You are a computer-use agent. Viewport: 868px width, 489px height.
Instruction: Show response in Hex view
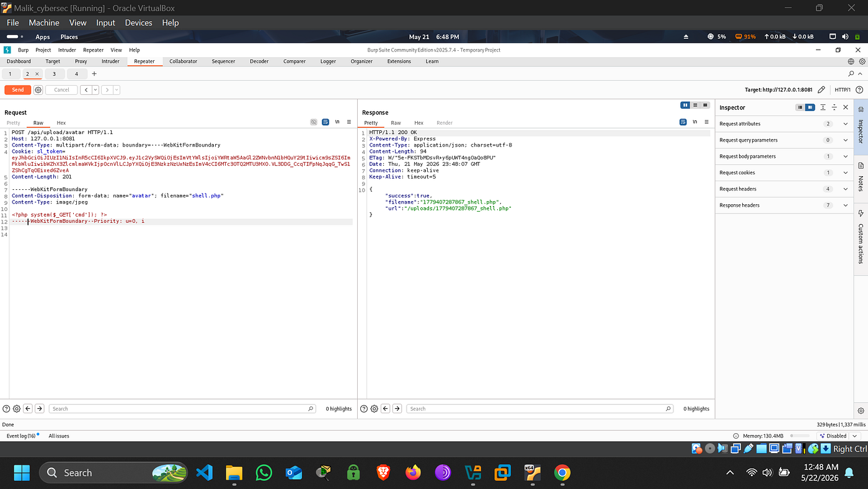(418, 123)
